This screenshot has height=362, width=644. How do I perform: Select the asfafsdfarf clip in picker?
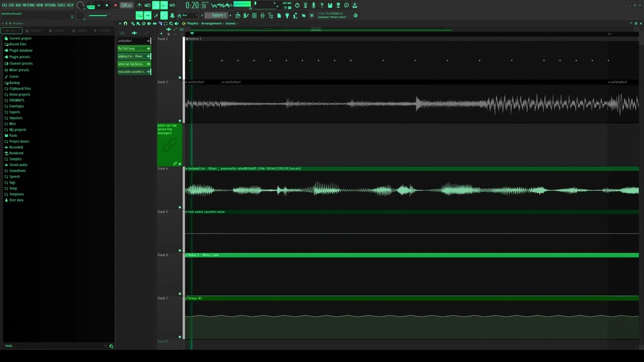coord(134,41)
